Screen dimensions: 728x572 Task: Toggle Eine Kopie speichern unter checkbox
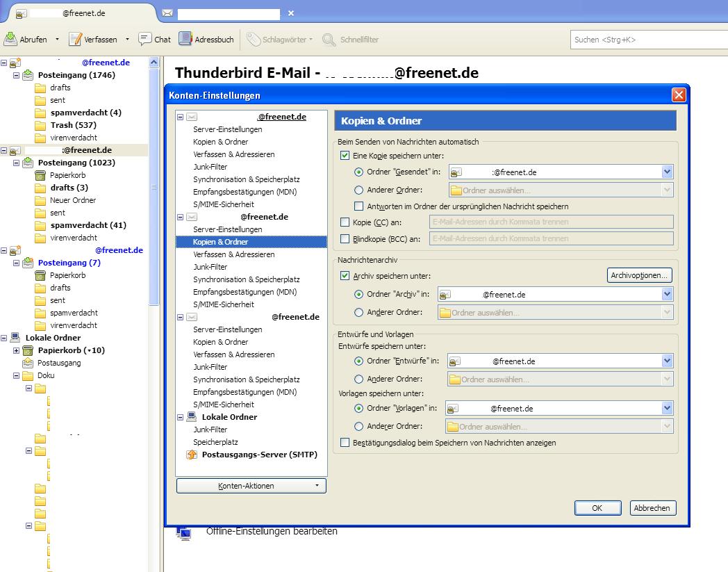coord(345,155)
